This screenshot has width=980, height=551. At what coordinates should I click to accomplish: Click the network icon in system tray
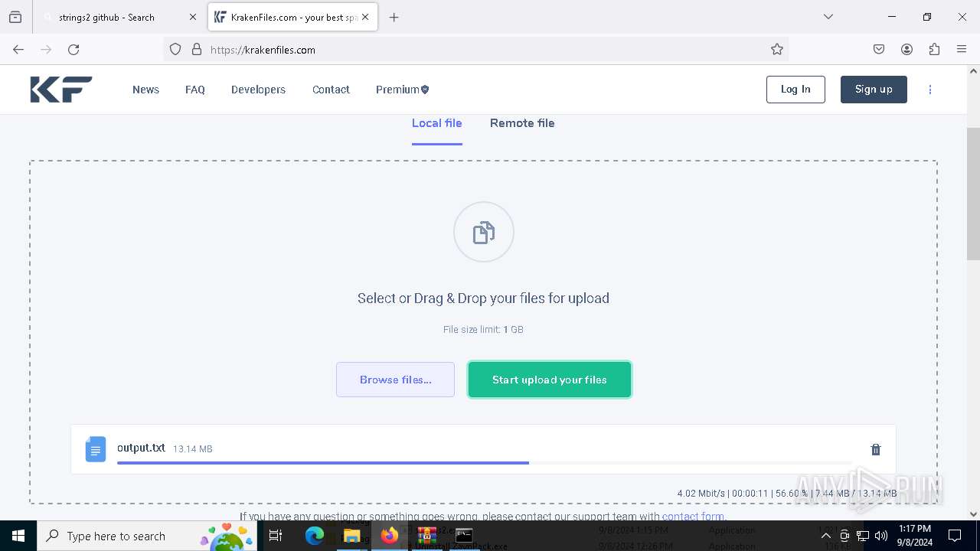(863, 536)
